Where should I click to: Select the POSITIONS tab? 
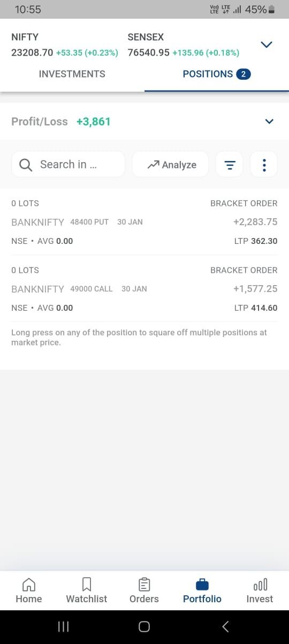click(217, 74)
